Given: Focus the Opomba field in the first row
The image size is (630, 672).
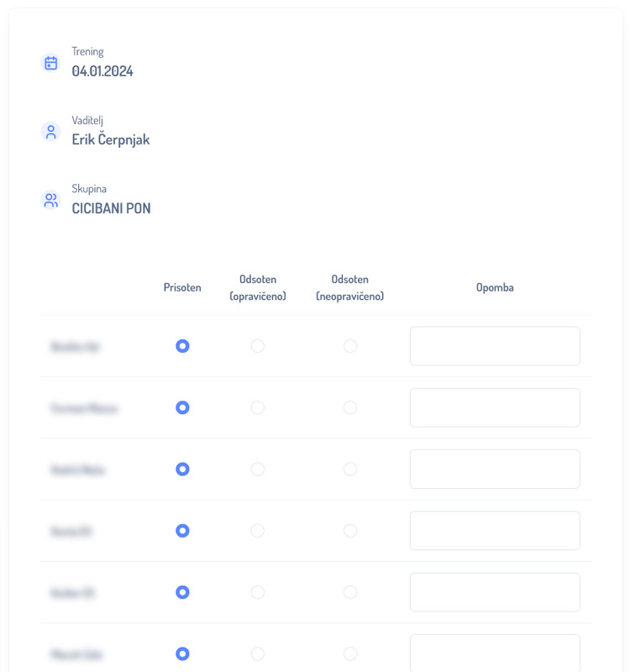Looking at the screenshot, I should pyautogui.click(x=495, y=346).
